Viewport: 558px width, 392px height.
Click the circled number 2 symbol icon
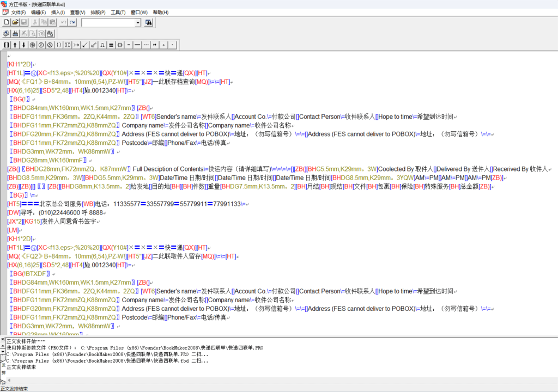click(41, 45)
